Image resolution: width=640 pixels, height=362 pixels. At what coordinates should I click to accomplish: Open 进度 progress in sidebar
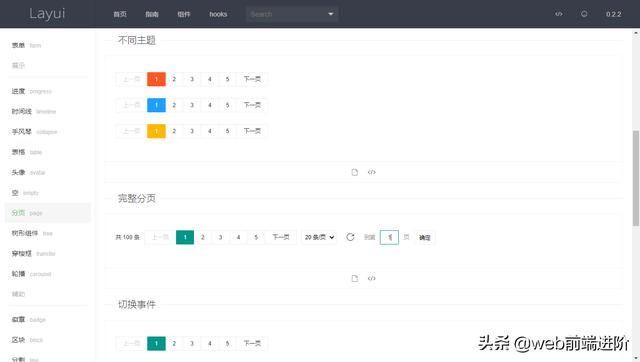47,91
